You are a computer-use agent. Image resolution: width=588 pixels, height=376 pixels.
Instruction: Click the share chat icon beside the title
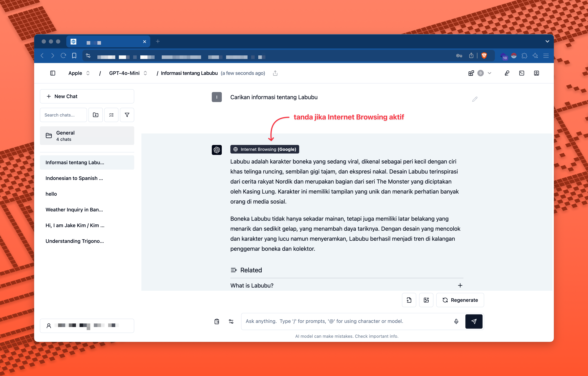coord(275,73)
